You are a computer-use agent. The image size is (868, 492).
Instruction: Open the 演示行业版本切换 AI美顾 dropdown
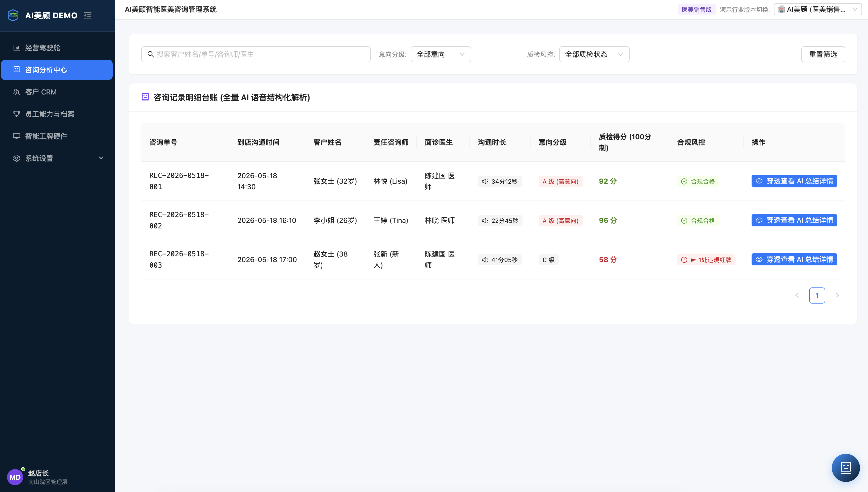click(x=818, y=10)
